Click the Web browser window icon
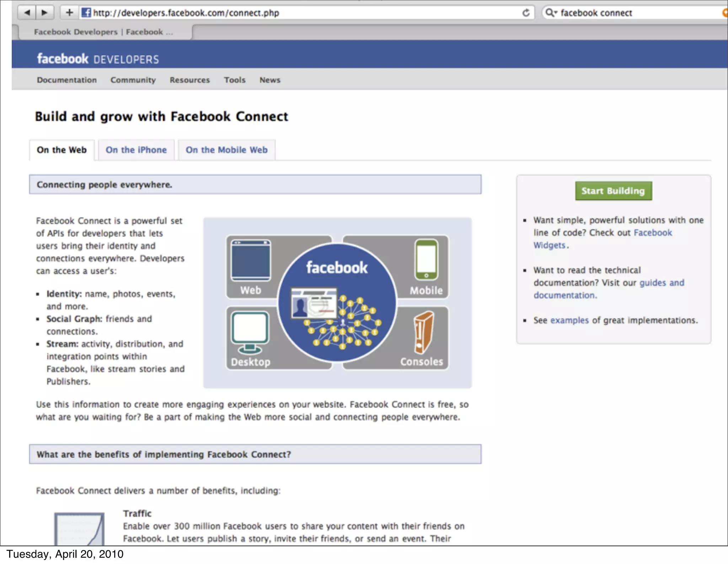 pos(251,260)
